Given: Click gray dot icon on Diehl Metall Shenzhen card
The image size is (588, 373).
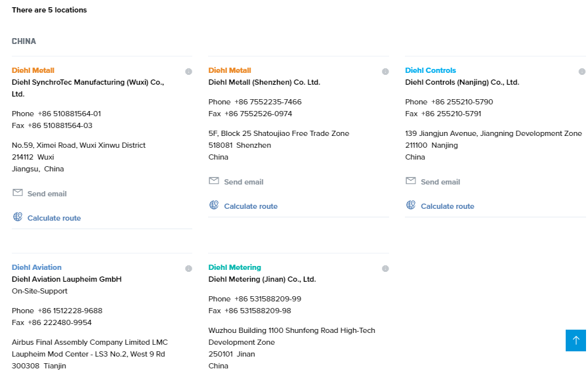Looking at the screenshot, I should point(385,72).
